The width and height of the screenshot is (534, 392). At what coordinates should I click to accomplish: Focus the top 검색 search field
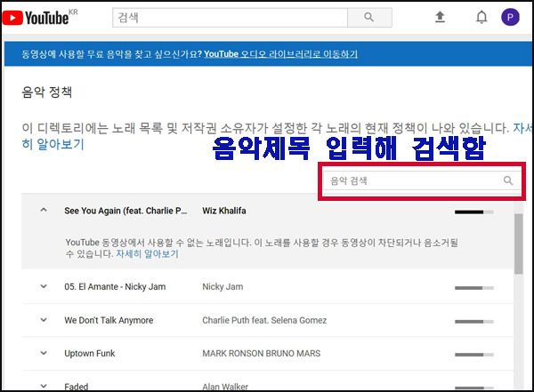231,18
